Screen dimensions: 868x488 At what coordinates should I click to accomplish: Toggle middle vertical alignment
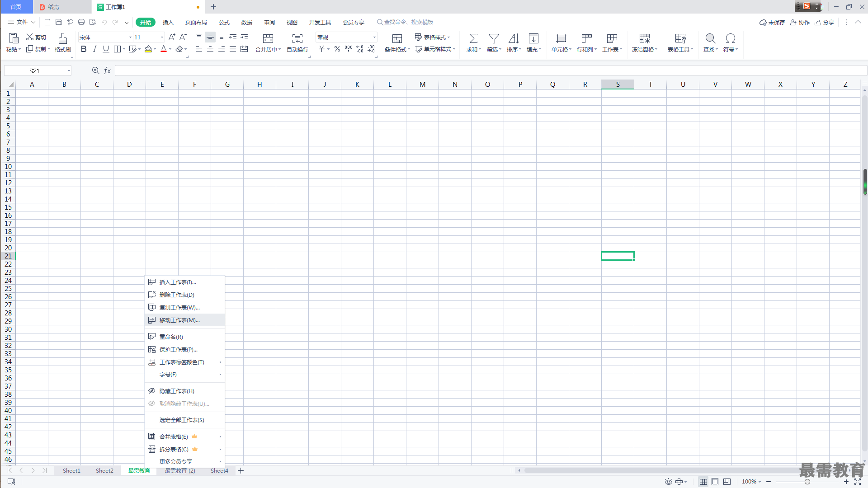210,37
